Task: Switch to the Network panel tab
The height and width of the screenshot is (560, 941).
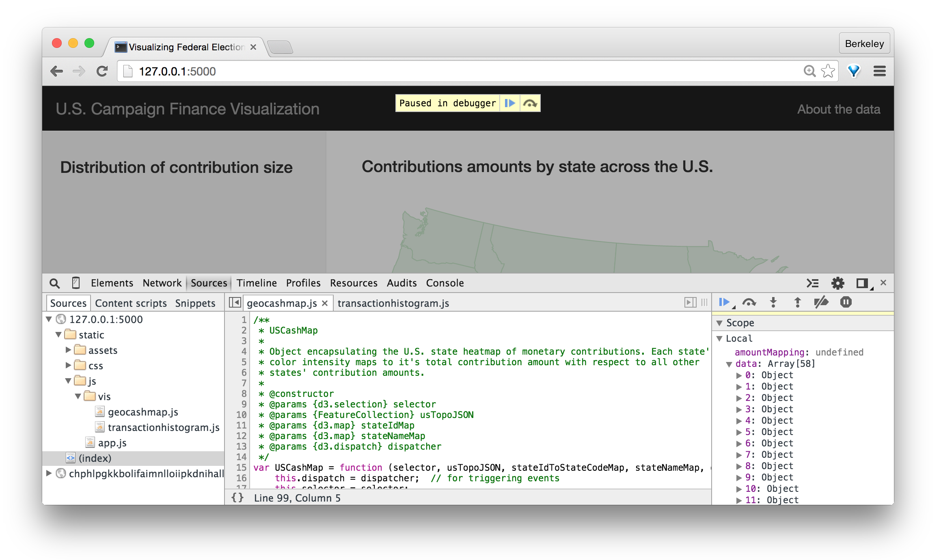Action: click(162, 283)
